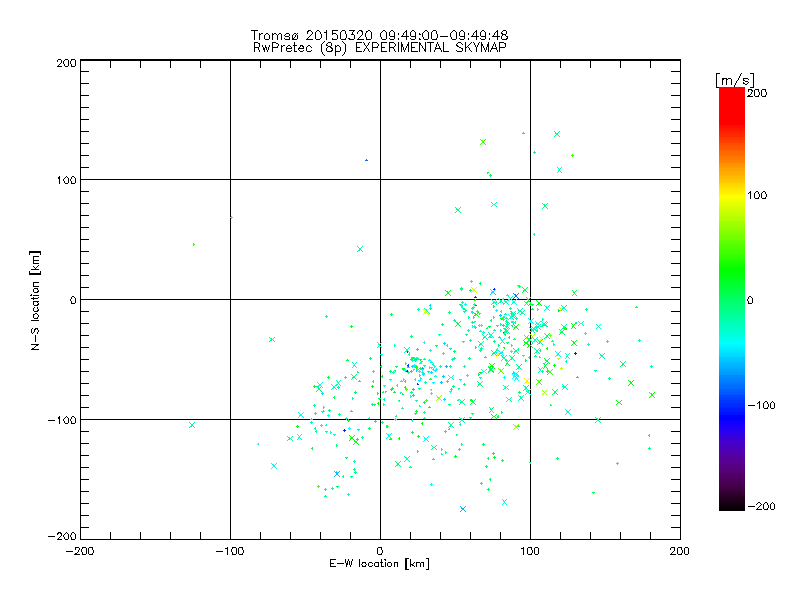The height and width of the screenshot is (600, 800).
Task: Click the dark bottom of the colorbar near -200
Action: (x=732, y=503)
